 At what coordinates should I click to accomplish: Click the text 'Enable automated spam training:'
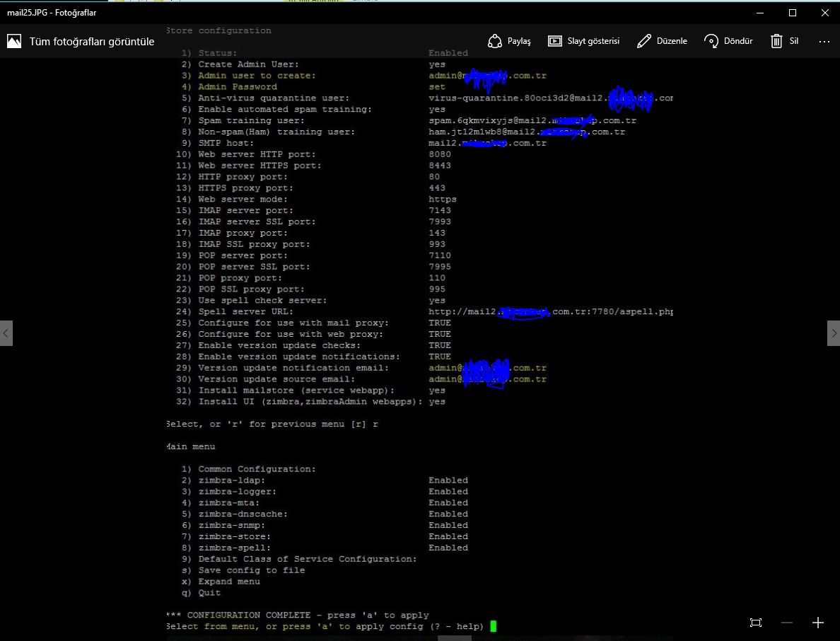coord(285,110)
